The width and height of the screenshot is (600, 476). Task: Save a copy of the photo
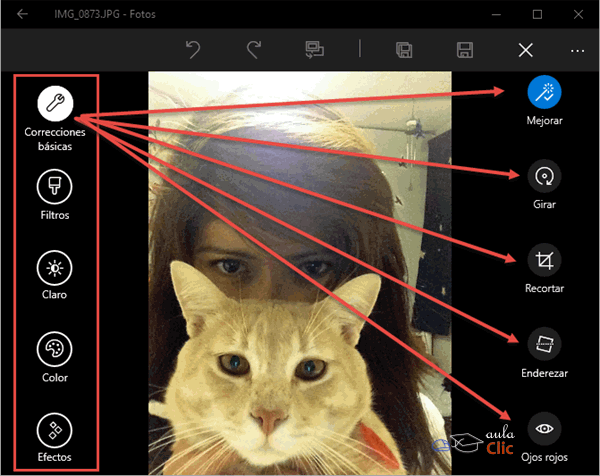[405, 50]
